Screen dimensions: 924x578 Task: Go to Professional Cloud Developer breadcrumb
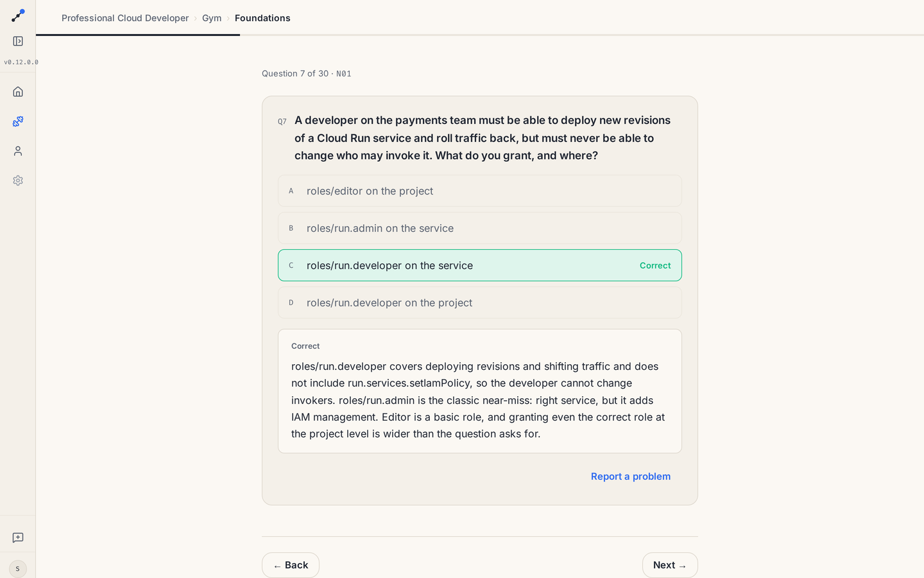point(125,18)
